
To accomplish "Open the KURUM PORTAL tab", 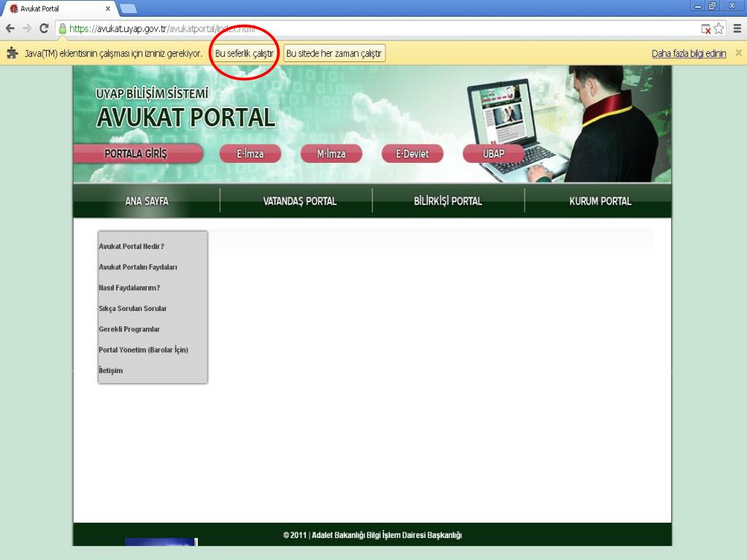I will click(599, 201).
